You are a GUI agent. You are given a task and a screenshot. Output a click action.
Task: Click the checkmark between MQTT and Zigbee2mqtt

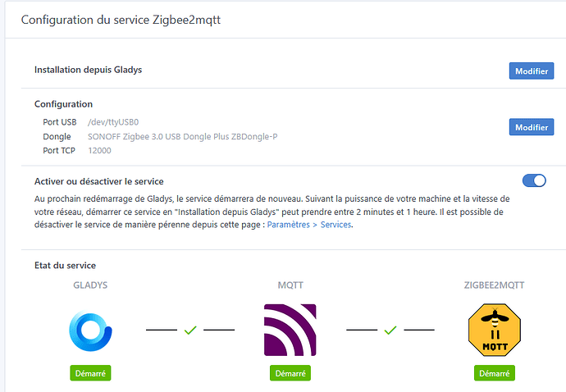390,330
